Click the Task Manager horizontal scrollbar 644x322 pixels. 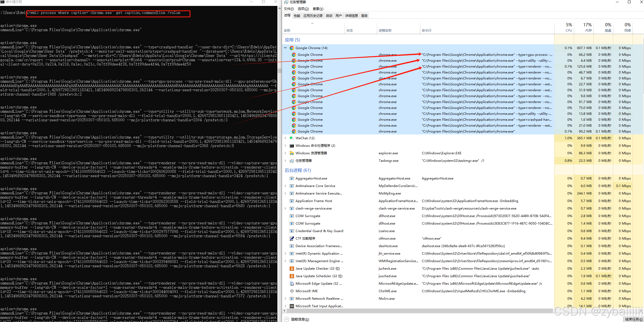[x=418, y=311]
